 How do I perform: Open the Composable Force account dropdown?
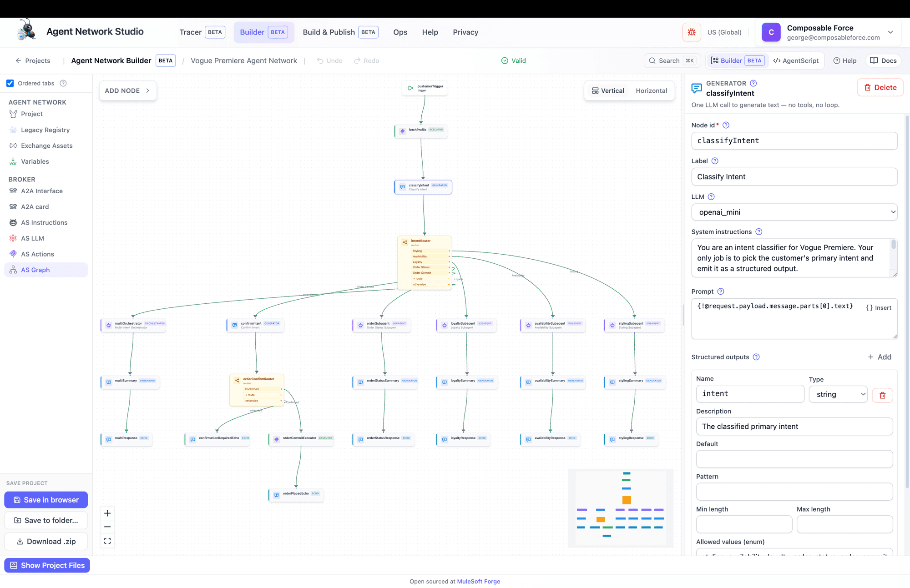tap(828, 32)
